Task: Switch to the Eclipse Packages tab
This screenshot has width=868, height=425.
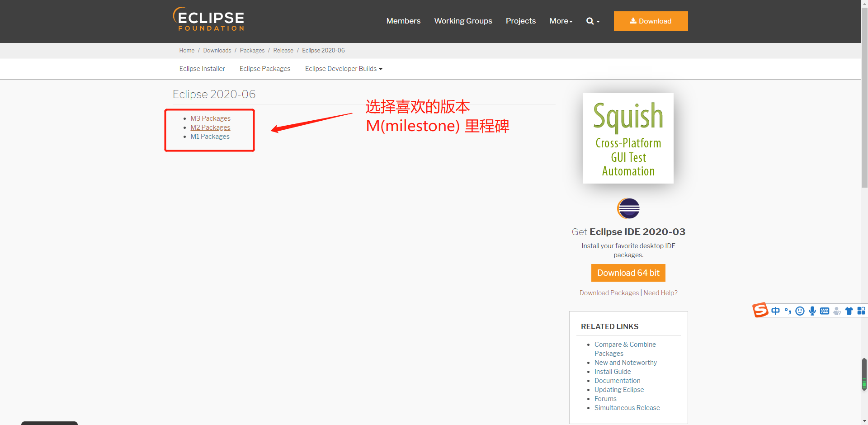Action: [264, 68]
